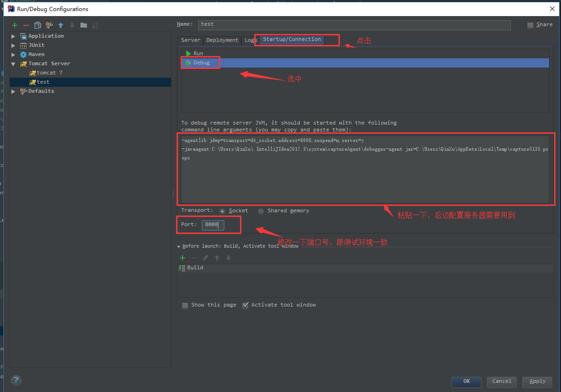Viewport: 561px width, 392px height.
Task: Add before-launch task with green plus
Action: pos(183,258)
